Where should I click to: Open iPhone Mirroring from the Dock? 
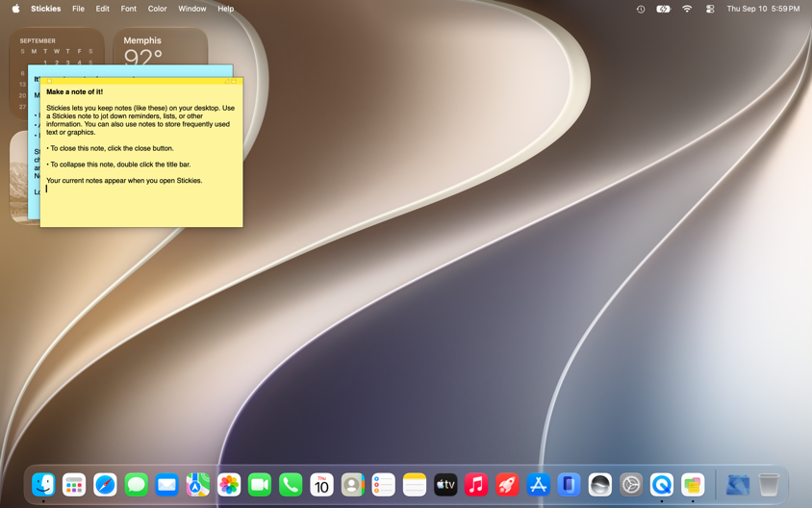569,485
